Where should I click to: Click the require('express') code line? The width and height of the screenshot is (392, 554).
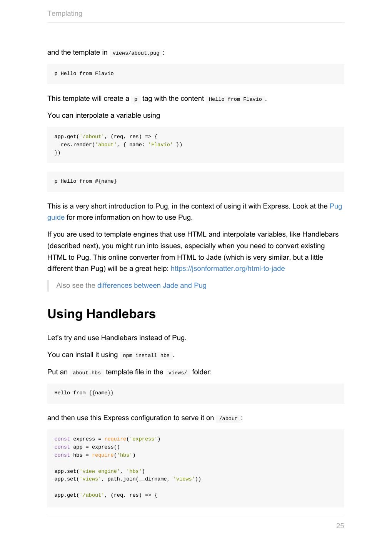pos(107,439)
